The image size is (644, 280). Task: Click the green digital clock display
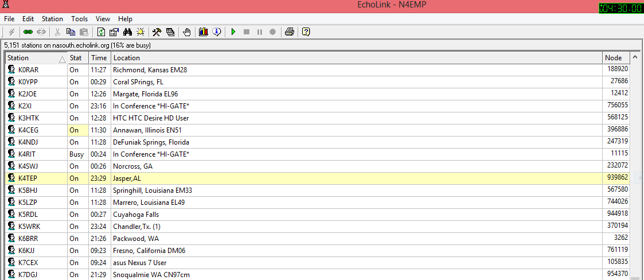(622, 8)
